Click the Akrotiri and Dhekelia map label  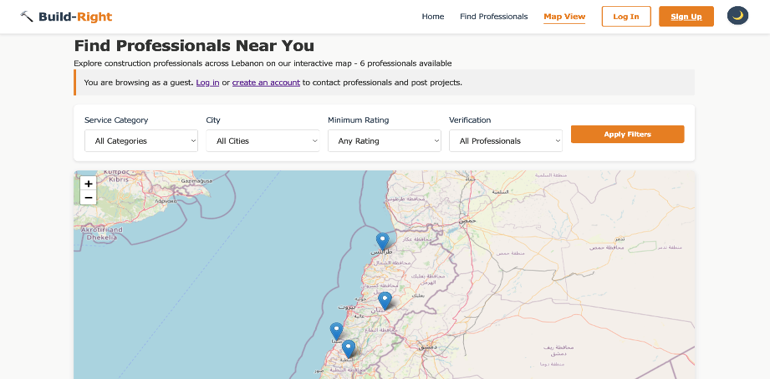click(x=101, y=233)
